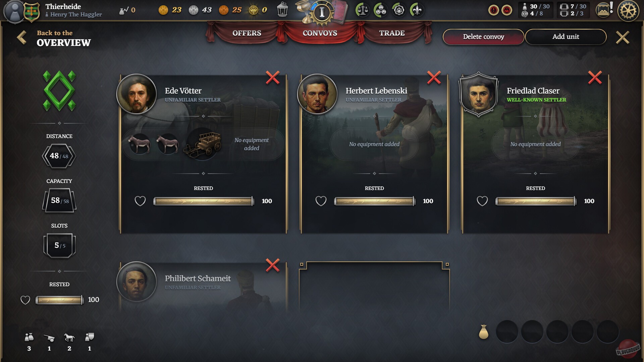
Task: Select Philibert Schameit's portrait
Action: click(137, 282)
